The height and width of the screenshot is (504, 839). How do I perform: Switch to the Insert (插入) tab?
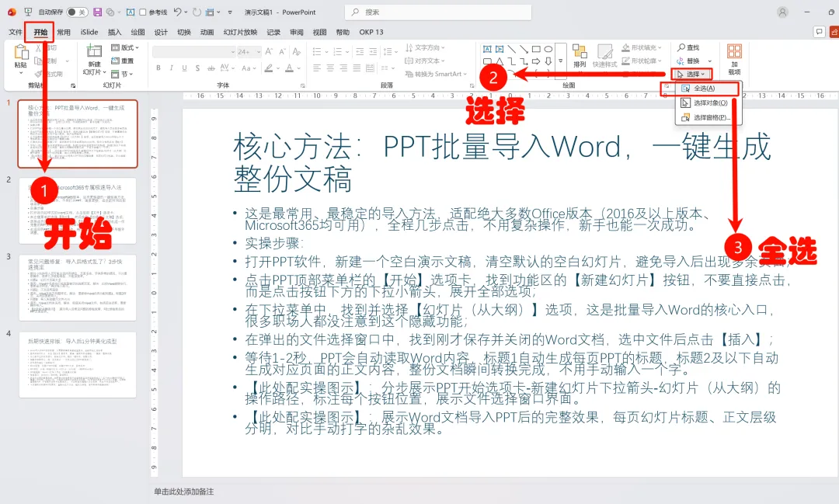(x=114, y=32)
